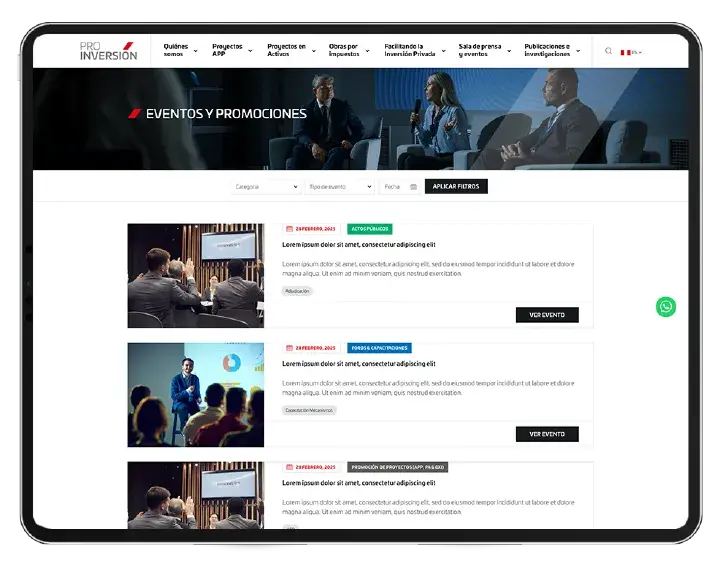Click the calendar icon on Promoción de Proyectos card
The height and width of the screenshot is (569, 721).
click(289, 467)
